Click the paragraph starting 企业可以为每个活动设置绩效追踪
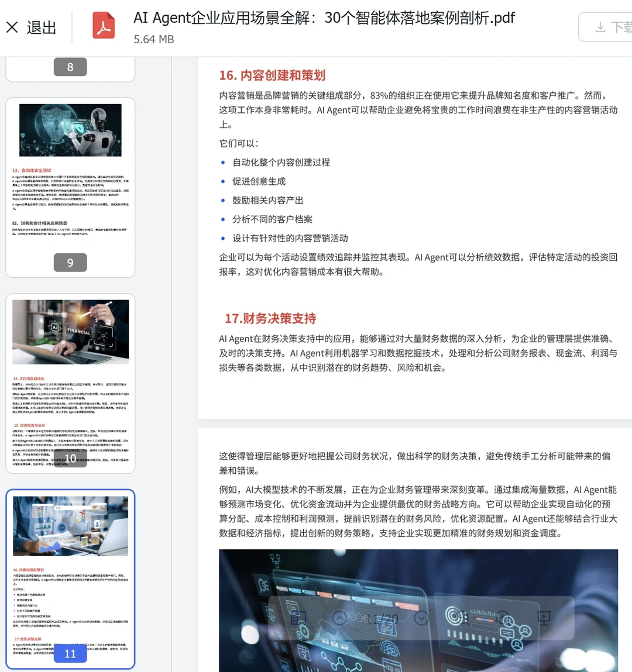The image size is (632, 672). 418,264
